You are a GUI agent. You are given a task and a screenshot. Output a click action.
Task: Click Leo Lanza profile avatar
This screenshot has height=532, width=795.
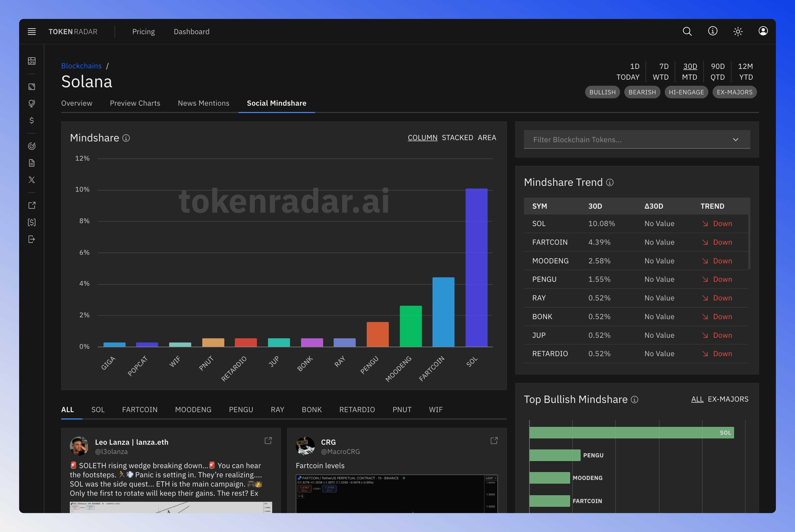(x=79, y=446)
